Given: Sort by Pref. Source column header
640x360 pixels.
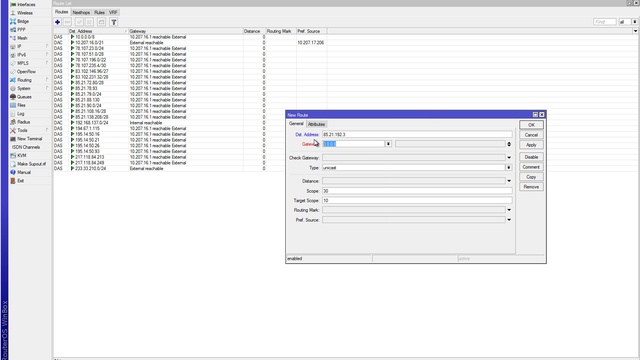Looking at the screenshot, I should click(x=311, y=31).
